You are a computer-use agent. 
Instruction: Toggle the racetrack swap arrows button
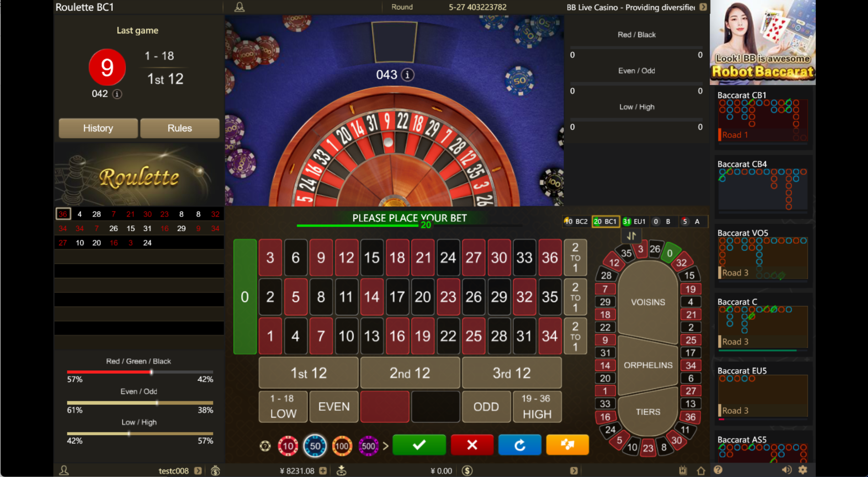pyautogui.click(x=631, y=236)
